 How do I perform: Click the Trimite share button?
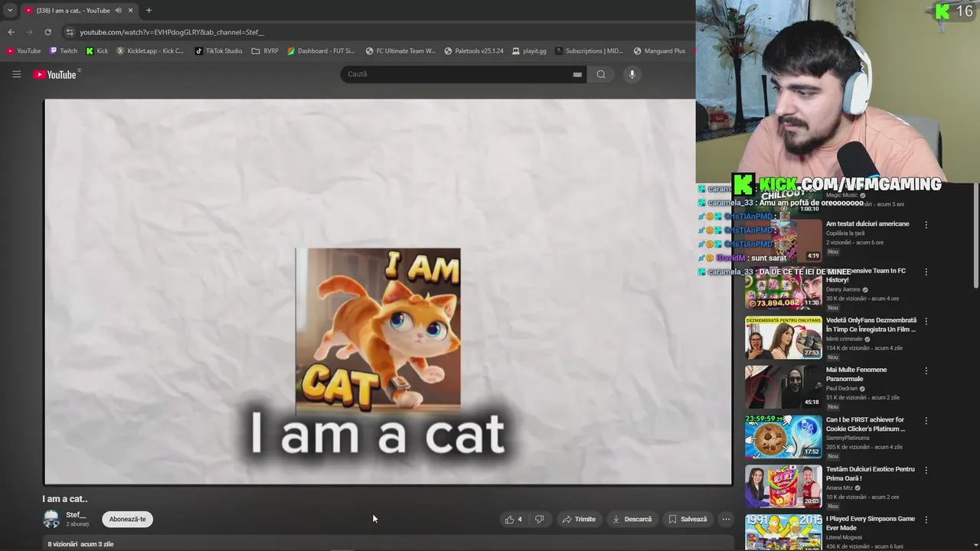click(x=579, y=519)
